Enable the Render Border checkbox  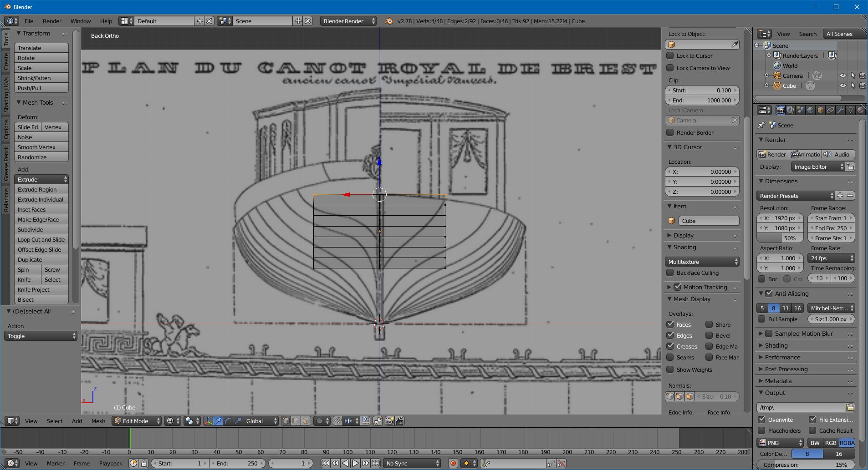click(670, 132)
